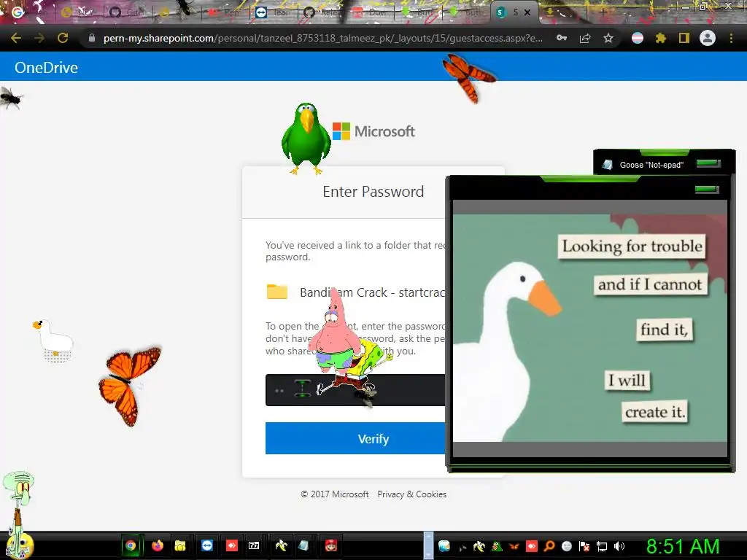Switch to the GitHub Releases tab
Image resolution: width=747 pixels, height=560 pixels.
tap(323, 12)
